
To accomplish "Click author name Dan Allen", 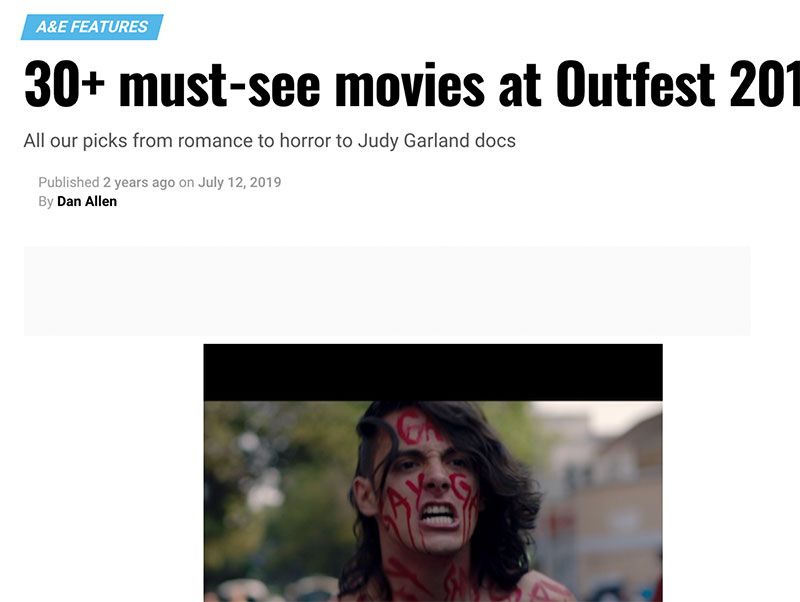I will (x=87, y=202).
